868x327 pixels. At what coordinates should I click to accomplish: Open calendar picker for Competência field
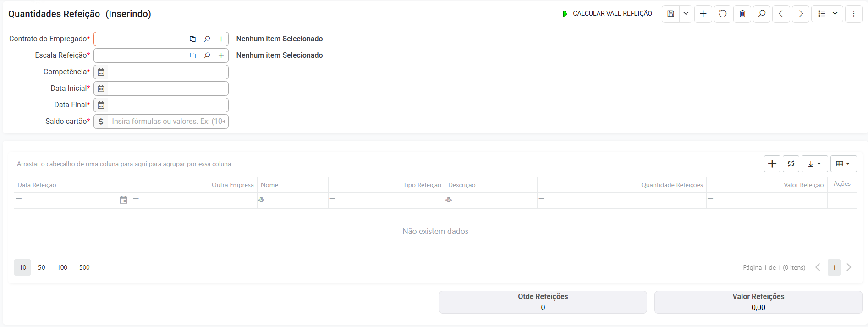pyautogui.click(x=101, y=72)
